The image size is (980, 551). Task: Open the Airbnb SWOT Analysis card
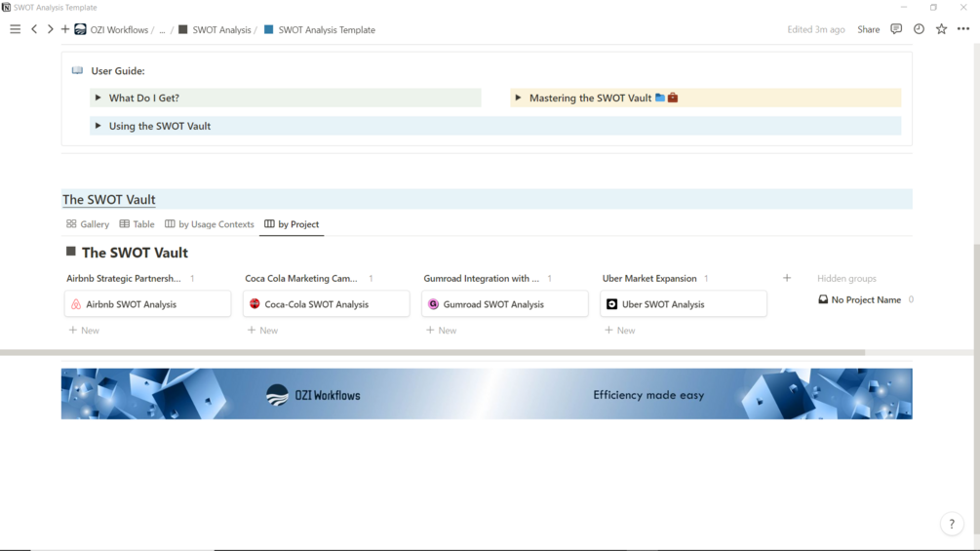pyautogui.click(x=147, y=303)
